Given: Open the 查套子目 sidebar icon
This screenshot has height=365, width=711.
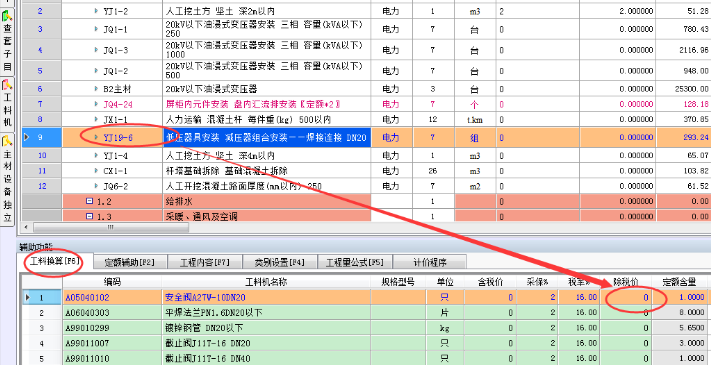Looking at the screenshot, I should pyautogui.click(x=7, y=41).
